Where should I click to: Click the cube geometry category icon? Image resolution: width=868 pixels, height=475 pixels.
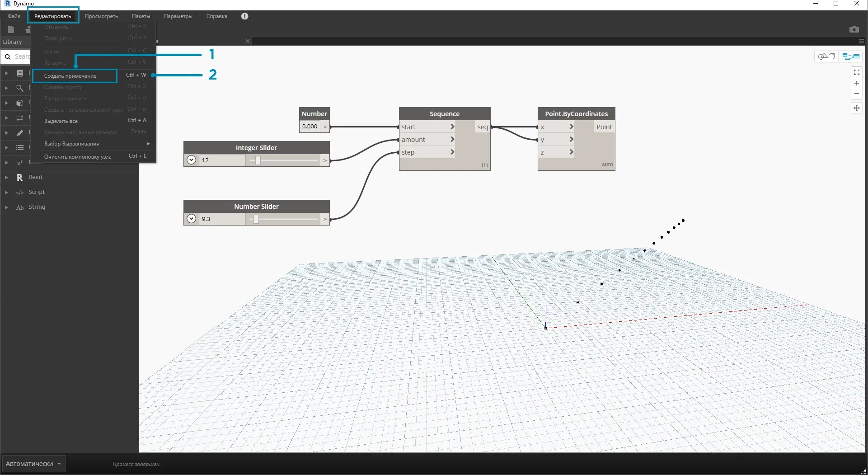[x=20, y=103]
